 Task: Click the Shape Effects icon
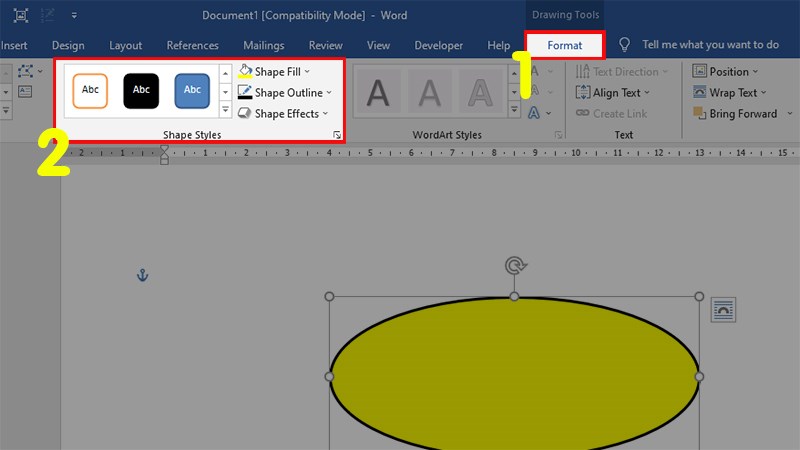click(x=245, y=114)
